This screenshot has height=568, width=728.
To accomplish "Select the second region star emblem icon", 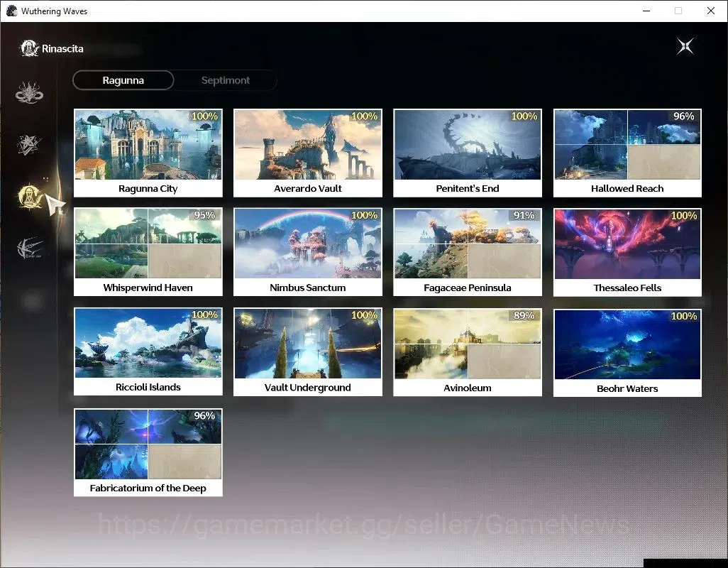I will click(29, 144).
